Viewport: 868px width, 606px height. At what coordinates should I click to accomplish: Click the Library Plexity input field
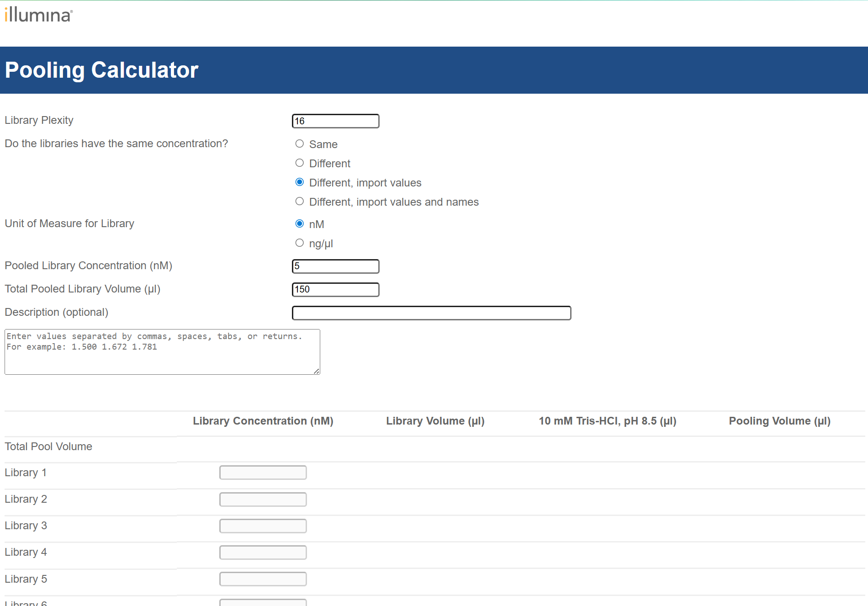(x=335, y=121)
